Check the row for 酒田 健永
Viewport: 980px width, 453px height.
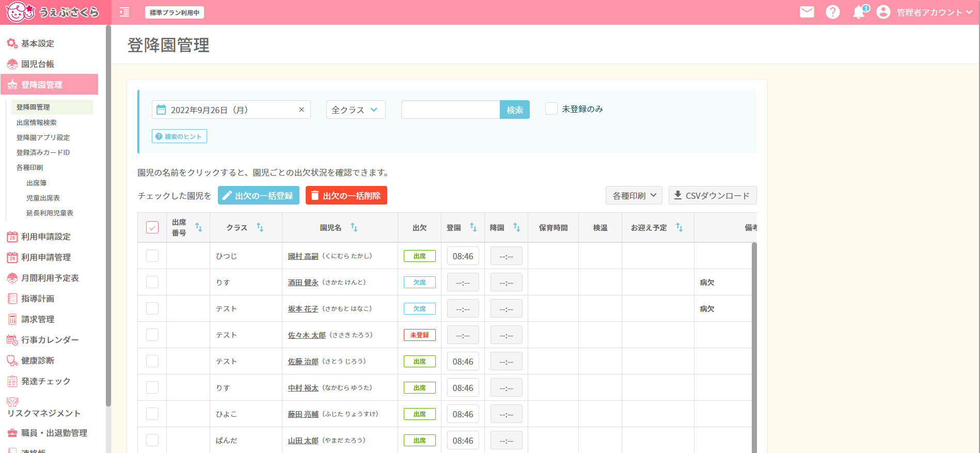point(152,282)
